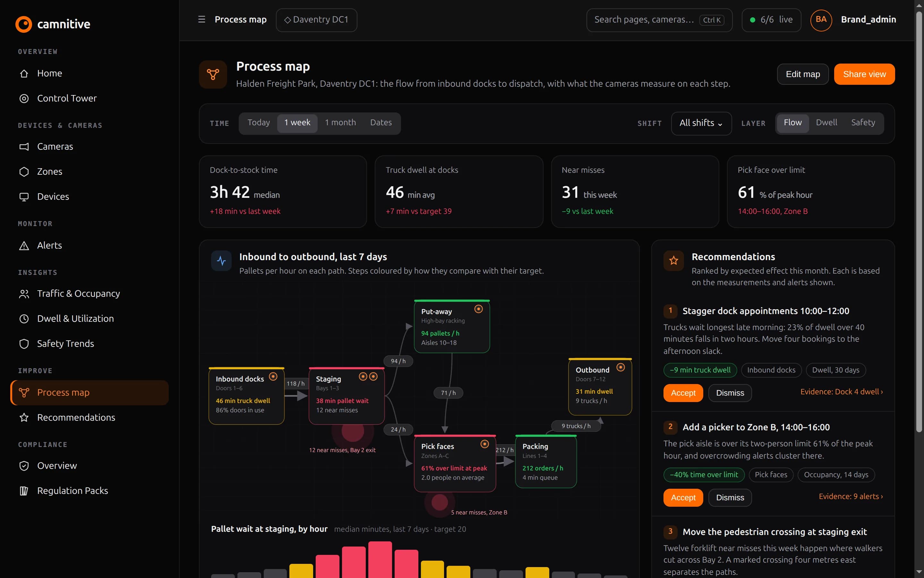Dismiss the Zone B picker recommendation

pyautogui.click(x=730, y=498)
